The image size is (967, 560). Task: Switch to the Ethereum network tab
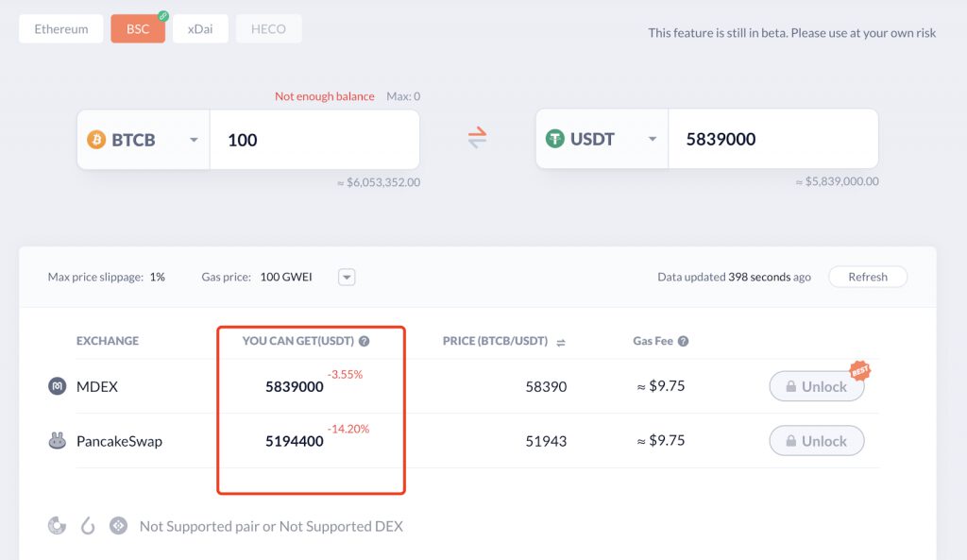click(61, 29)
